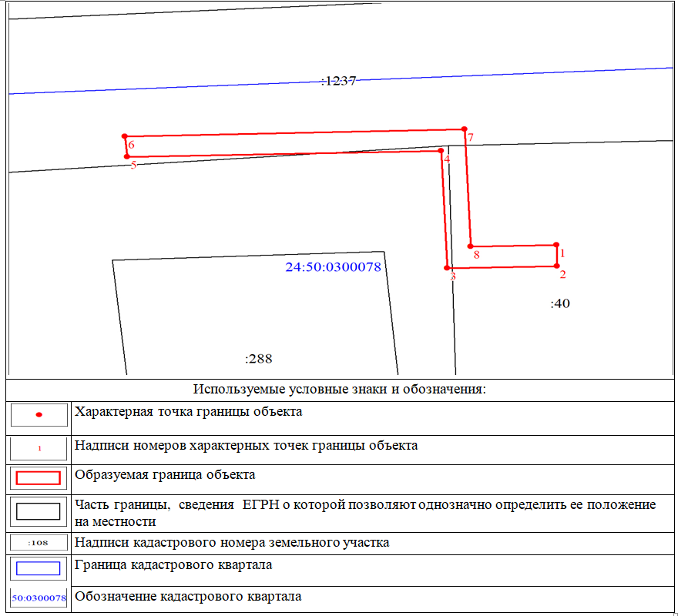Click cadastral quarter label 24:50:0300078
This screenshot has width=678, height=616.
click(333, 268)
